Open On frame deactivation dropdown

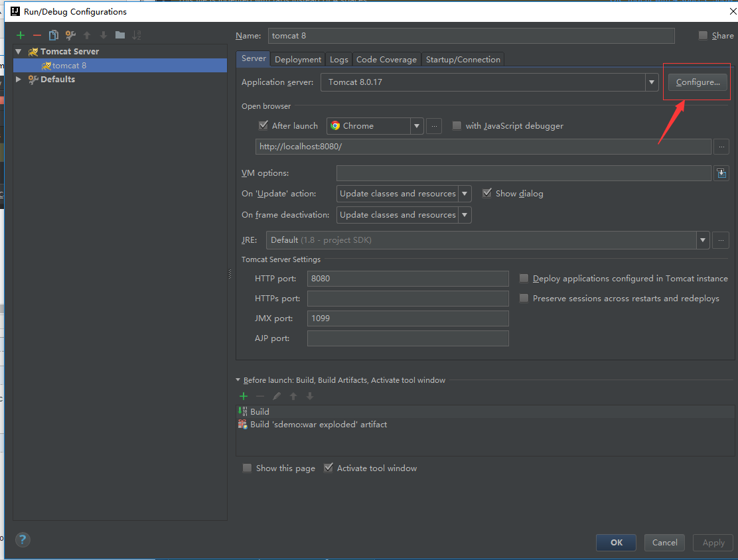[465, 215]
